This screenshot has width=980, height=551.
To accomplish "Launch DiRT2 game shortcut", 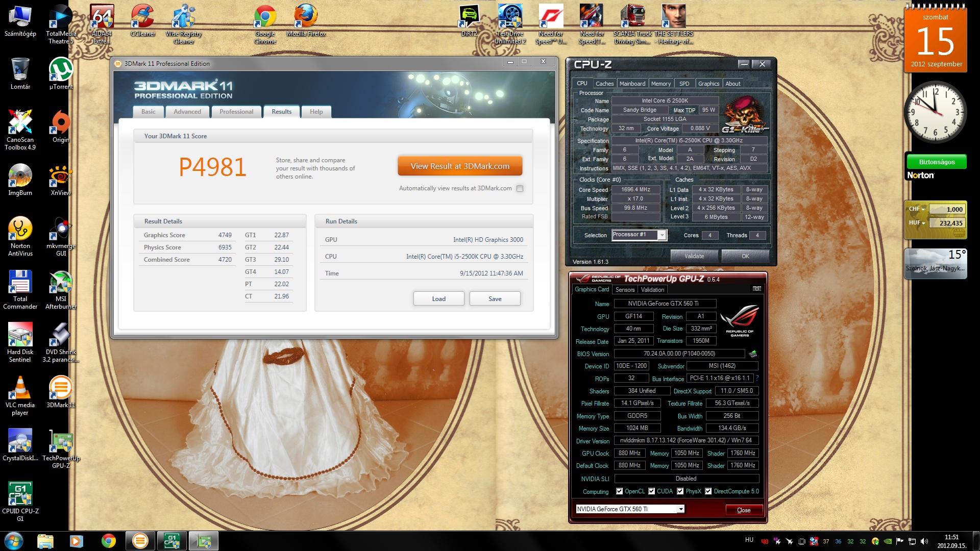I will [x=469, y=21].
